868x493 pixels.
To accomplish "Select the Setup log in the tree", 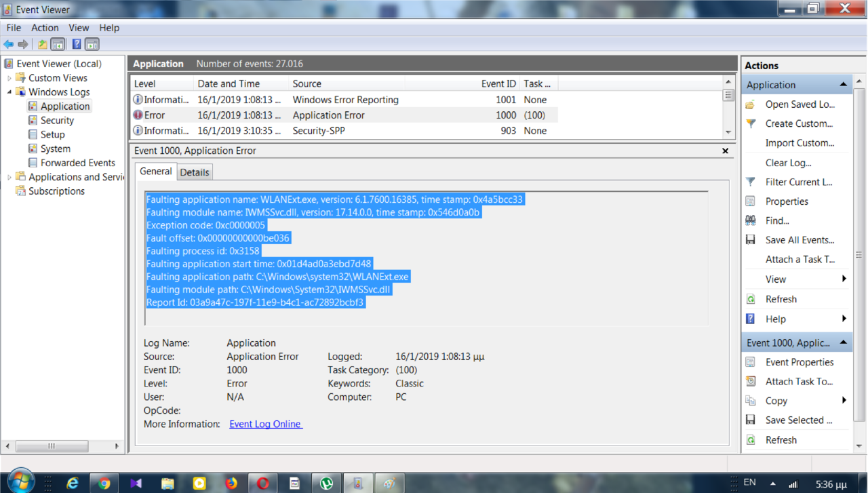I will [52, 135].
